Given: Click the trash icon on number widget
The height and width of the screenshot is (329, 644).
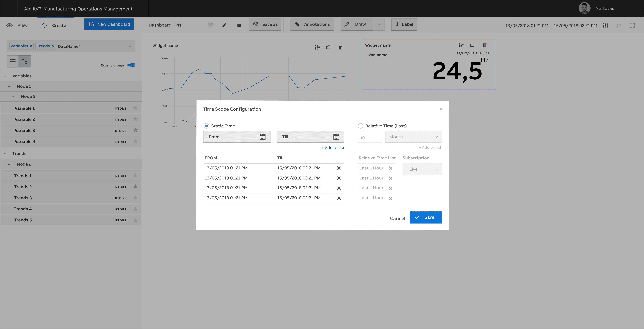Looking at the screenshot, I should coord(484,45).
